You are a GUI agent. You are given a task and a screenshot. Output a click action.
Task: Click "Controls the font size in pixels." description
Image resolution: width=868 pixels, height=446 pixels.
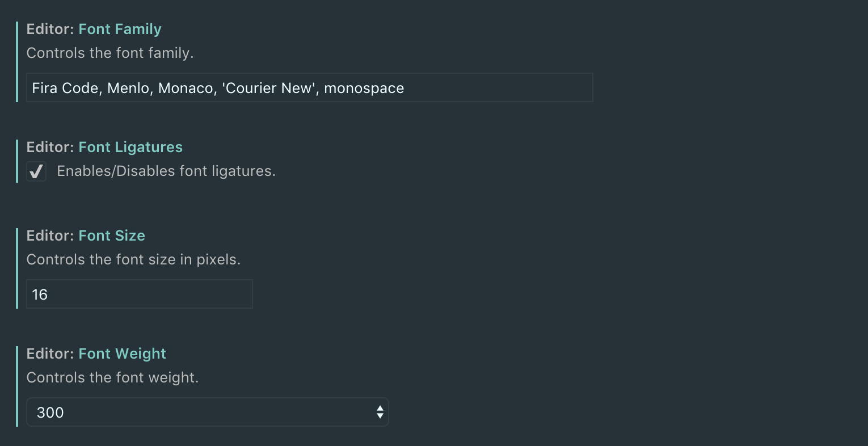click(133, 259)
